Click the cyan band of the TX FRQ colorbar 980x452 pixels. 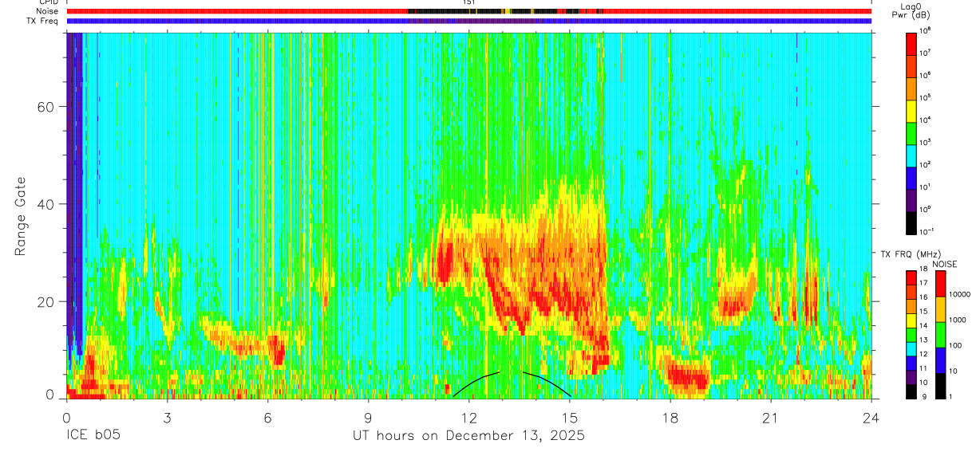point(911,349)
